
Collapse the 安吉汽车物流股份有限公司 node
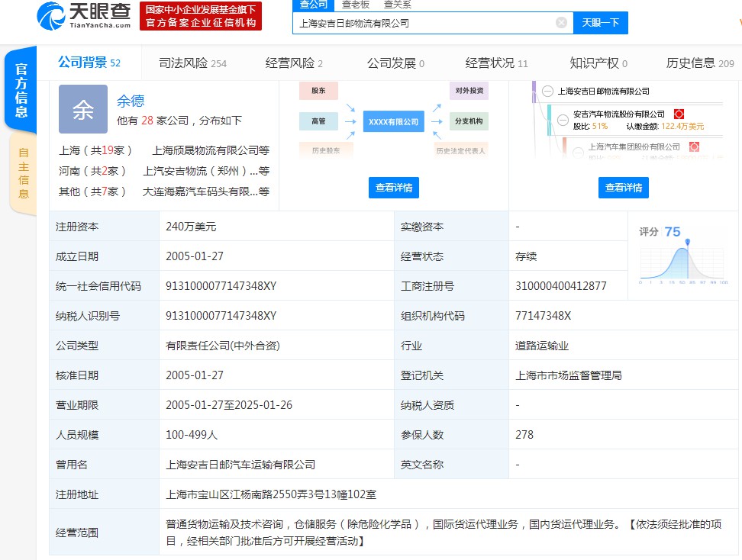pyautogui.click(x=563, y=120)
